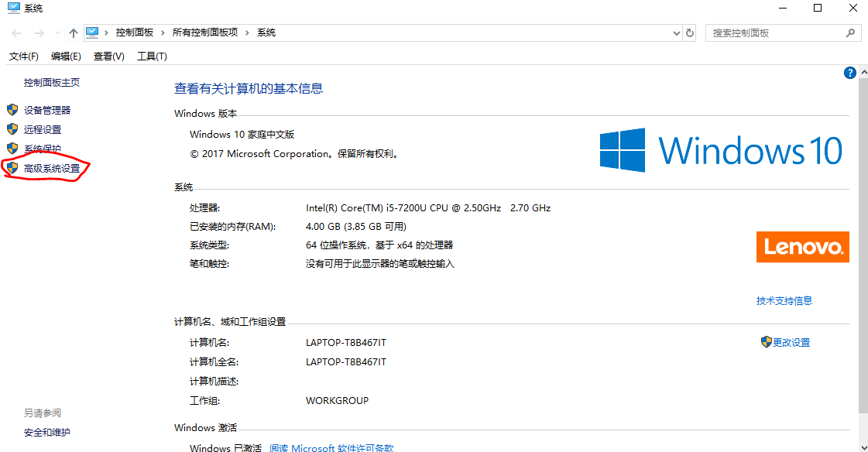Open address bar history dropdown
This screenshot has width=868, height=452.
(x=677, y=33)
